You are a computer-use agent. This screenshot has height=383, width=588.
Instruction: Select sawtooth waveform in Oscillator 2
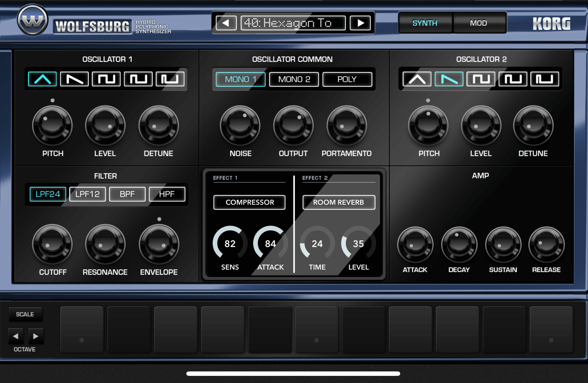point(449,79)
